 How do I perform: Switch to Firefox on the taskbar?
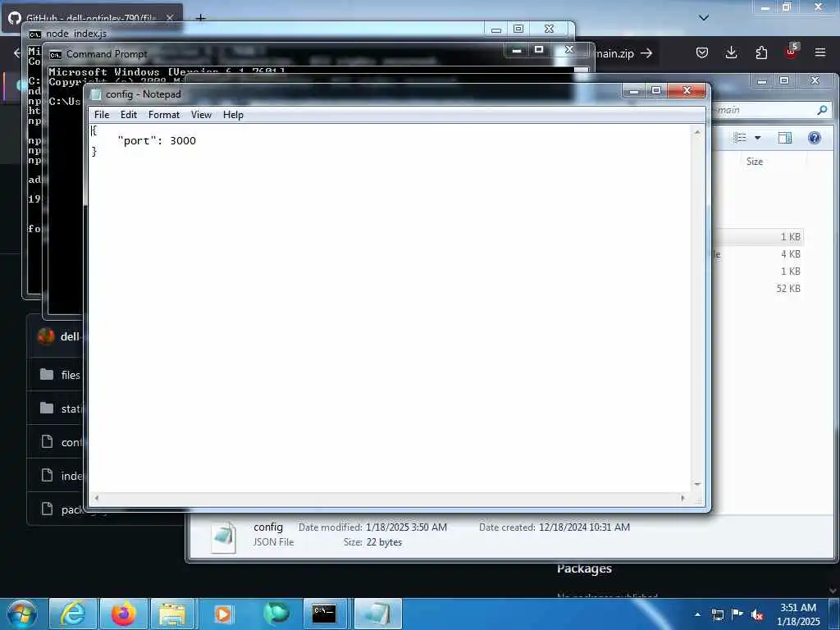coord(123,614)
